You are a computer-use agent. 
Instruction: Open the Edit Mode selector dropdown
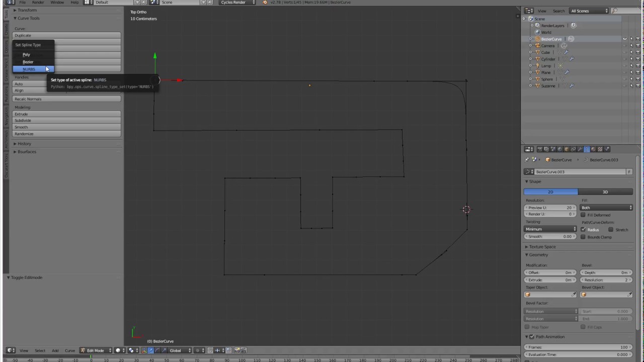click(96, 350)
